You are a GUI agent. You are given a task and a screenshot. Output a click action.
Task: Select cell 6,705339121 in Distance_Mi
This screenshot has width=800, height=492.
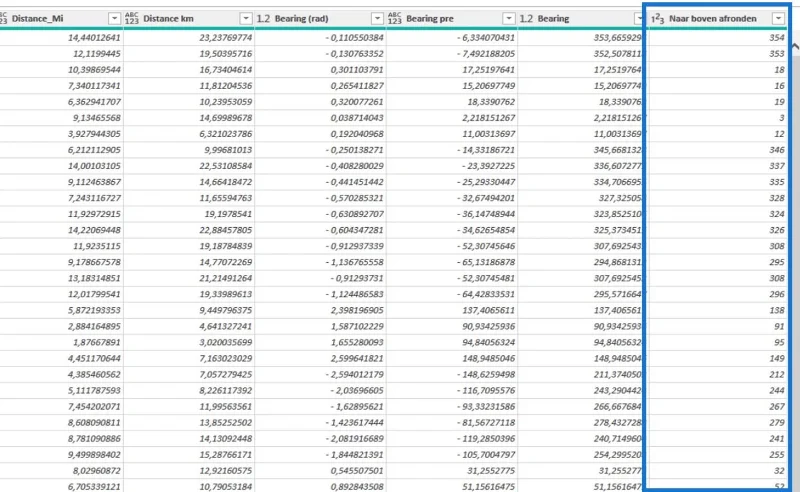pos(94,487)
